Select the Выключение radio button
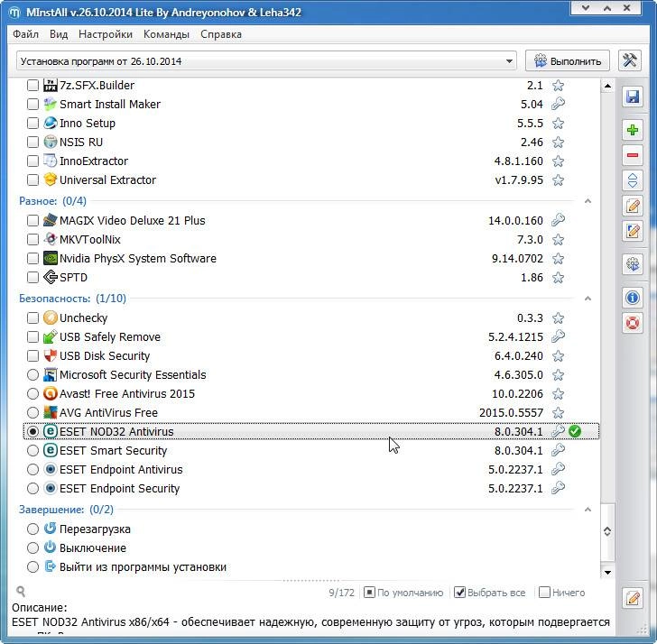 coord(32,547)
